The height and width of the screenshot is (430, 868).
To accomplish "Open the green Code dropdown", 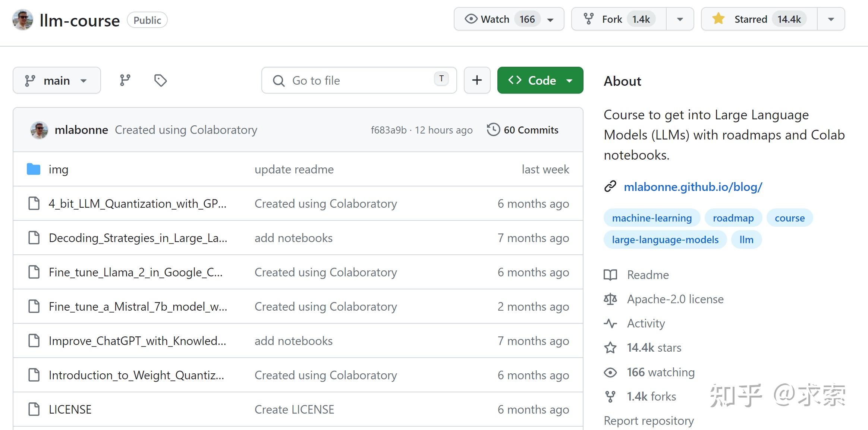I will 540,80.
